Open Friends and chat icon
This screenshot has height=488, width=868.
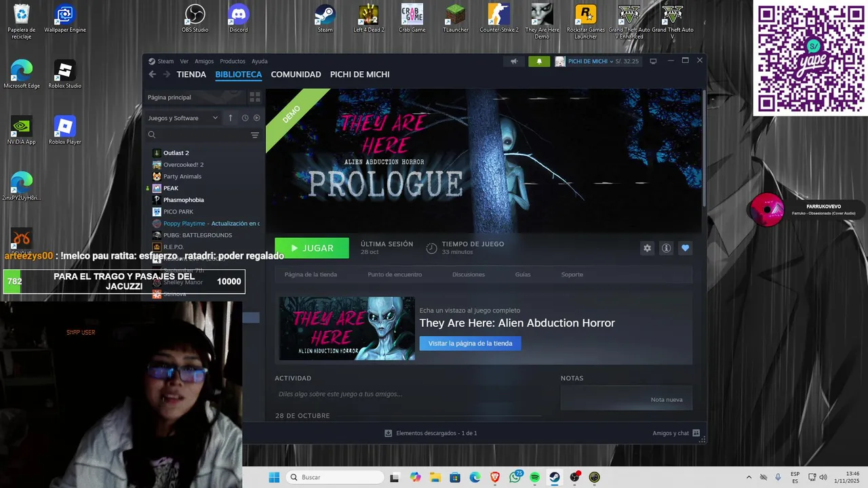click(x=696, y=433)
